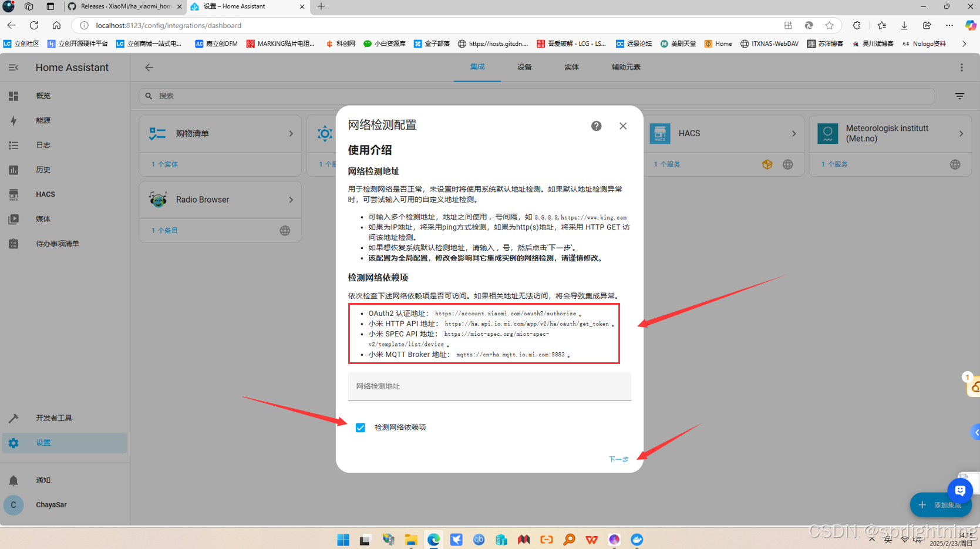Switch to the 集成 tab
This screenshot has height=549, width=980.
click(x=477, y=67)
